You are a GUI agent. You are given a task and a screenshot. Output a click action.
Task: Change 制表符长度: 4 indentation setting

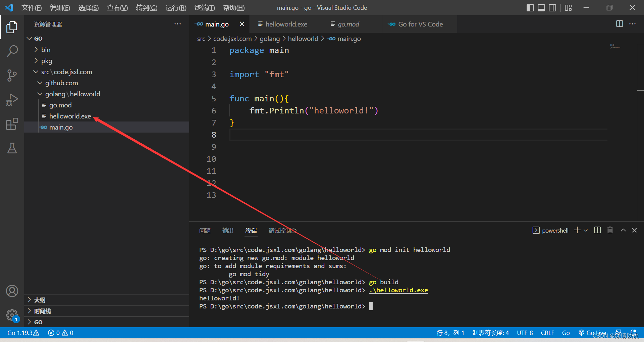tap(491, 333)
